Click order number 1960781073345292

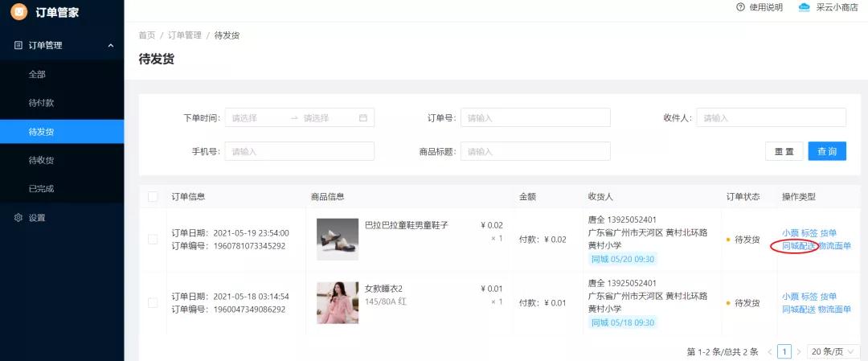pos(249,246)
